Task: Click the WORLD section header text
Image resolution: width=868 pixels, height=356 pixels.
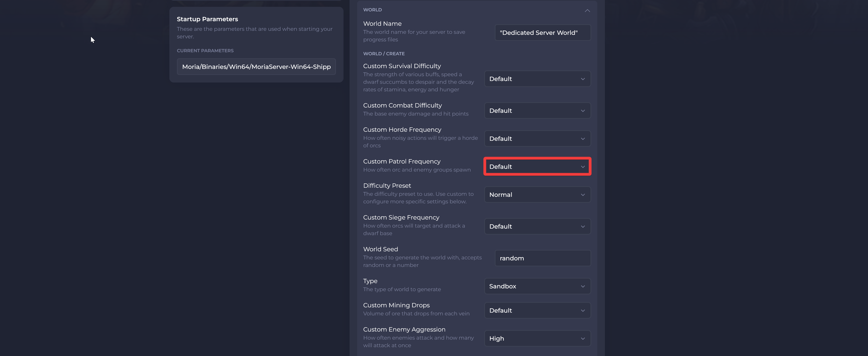Action: point(372,10)
